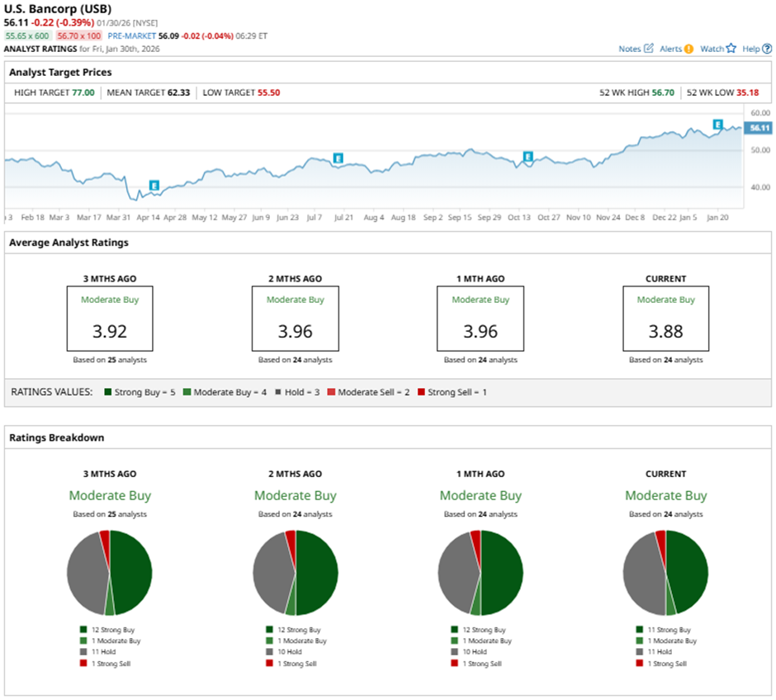Click the Alerts bell icon

688,49
